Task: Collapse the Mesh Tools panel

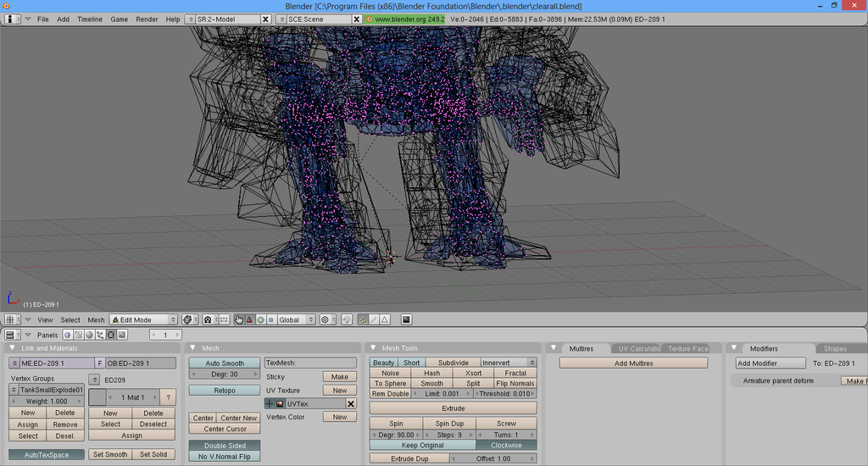Action: click(x=373, y=347)
